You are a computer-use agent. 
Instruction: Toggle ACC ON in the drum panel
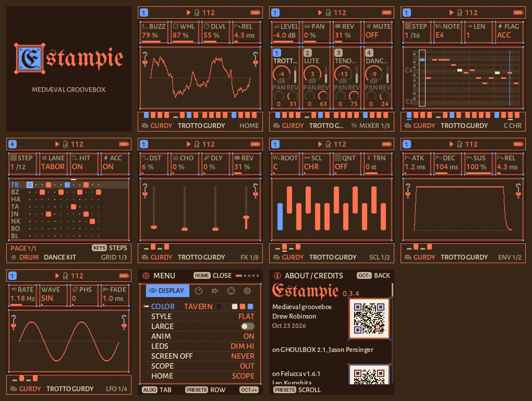coord(115,164)
